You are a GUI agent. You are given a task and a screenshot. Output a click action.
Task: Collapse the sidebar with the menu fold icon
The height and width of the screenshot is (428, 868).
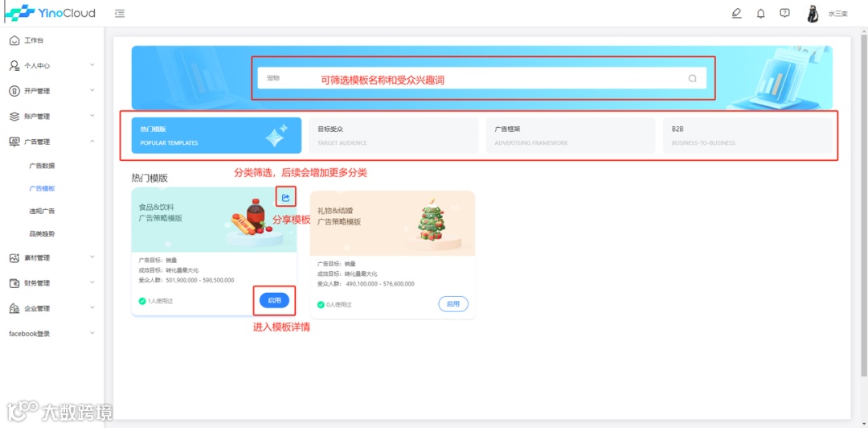tap(120, 14)
